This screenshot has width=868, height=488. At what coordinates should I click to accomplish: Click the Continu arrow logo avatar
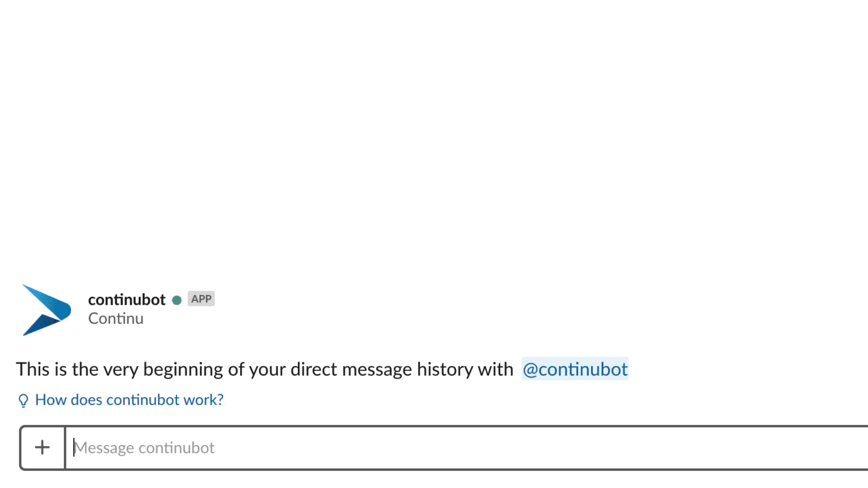coord(47,310)
